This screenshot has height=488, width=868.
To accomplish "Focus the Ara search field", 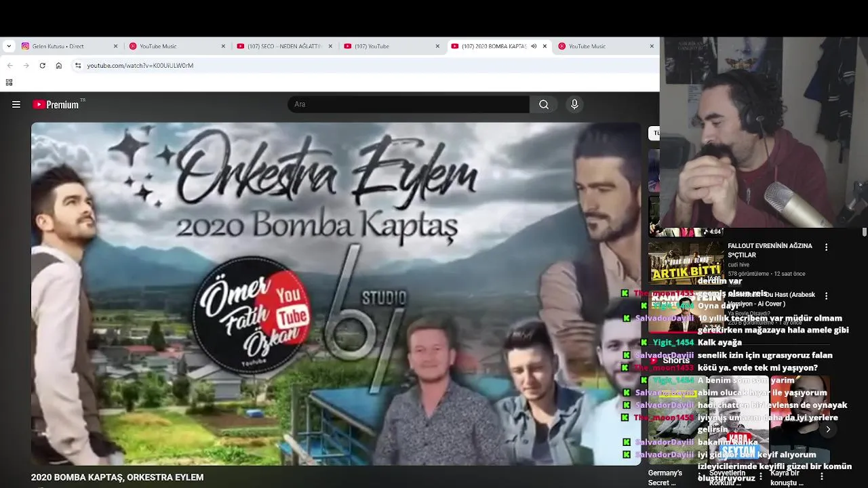I will tap(408, 104).
